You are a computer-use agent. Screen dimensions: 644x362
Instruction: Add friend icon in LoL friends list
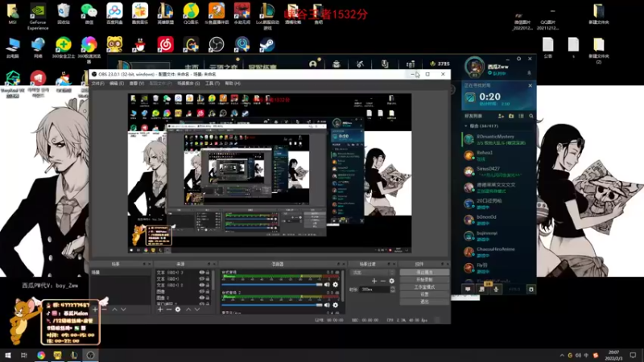click(501, 116)
